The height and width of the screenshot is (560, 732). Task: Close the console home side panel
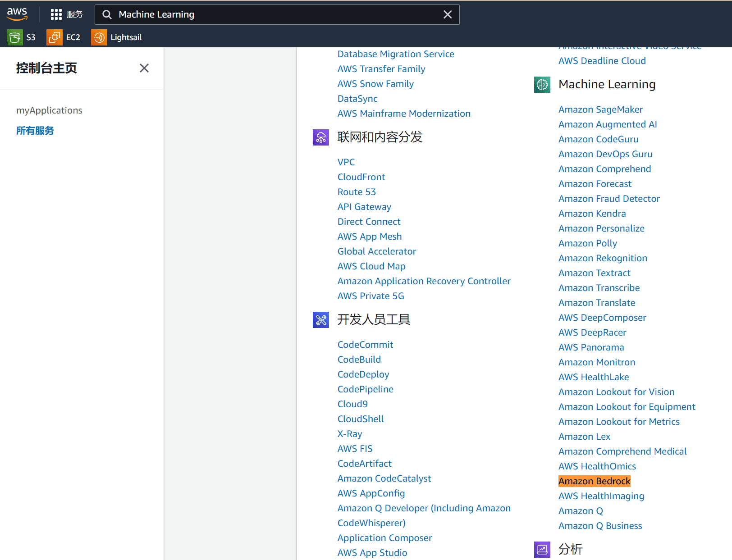click(x=144, y=68)
